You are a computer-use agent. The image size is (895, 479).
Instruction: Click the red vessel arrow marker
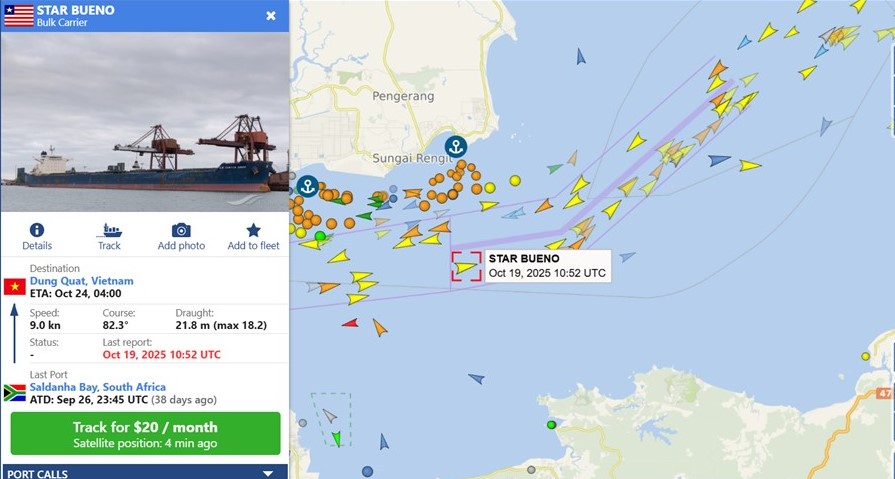tap(350, 323)
